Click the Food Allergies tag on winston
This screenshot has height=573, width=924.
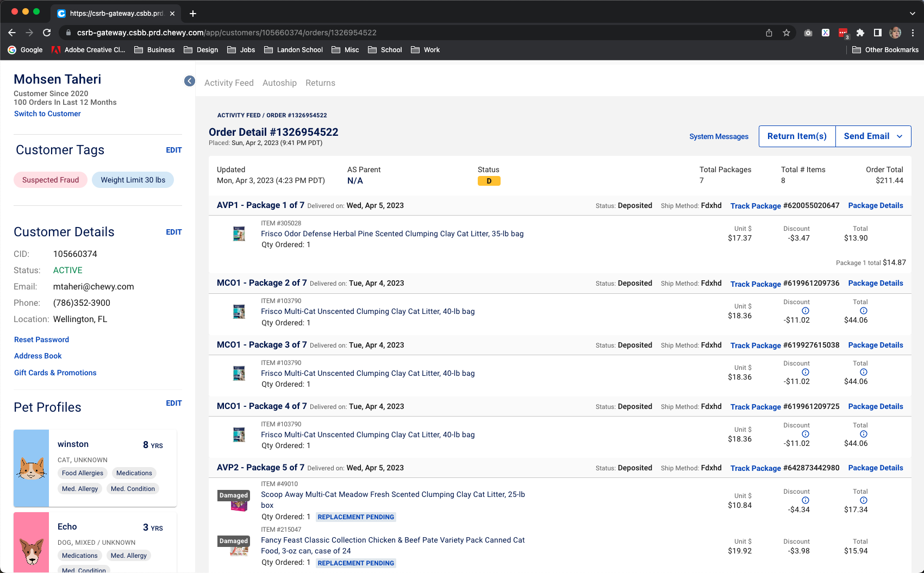coord(83,473)
